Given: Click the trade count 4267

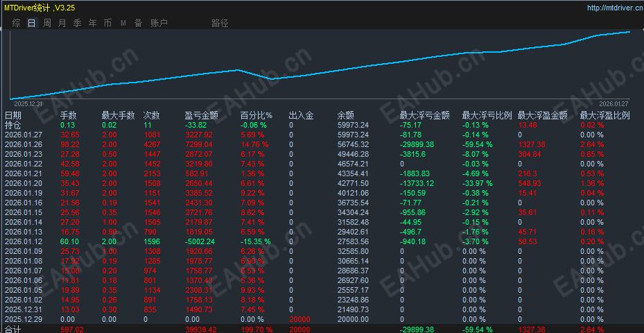Looking at the screenshot, I should (x=152, y=144).
